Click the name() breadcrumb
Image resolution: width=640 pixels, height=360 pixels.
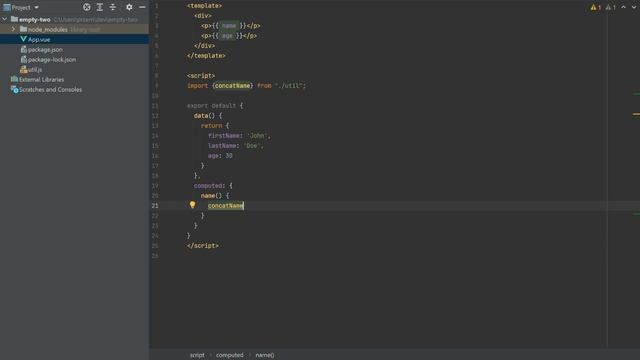click(x=265, y=355)
